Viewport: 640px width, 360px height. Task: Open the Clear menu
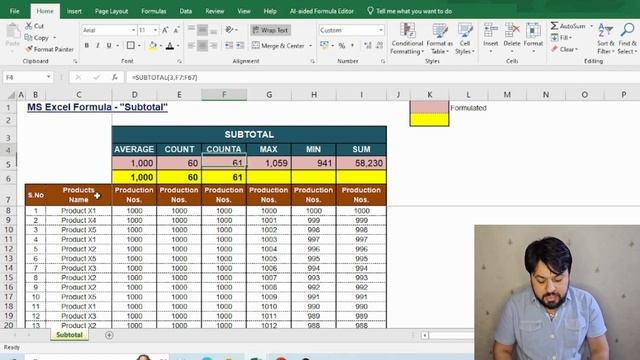pos(564,49)
